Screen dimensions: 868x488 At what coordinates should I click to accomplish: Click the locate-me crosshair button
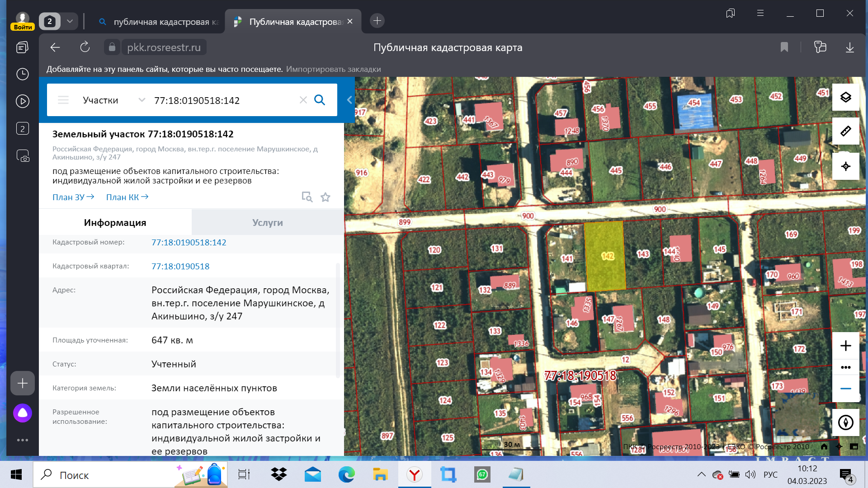845,166
